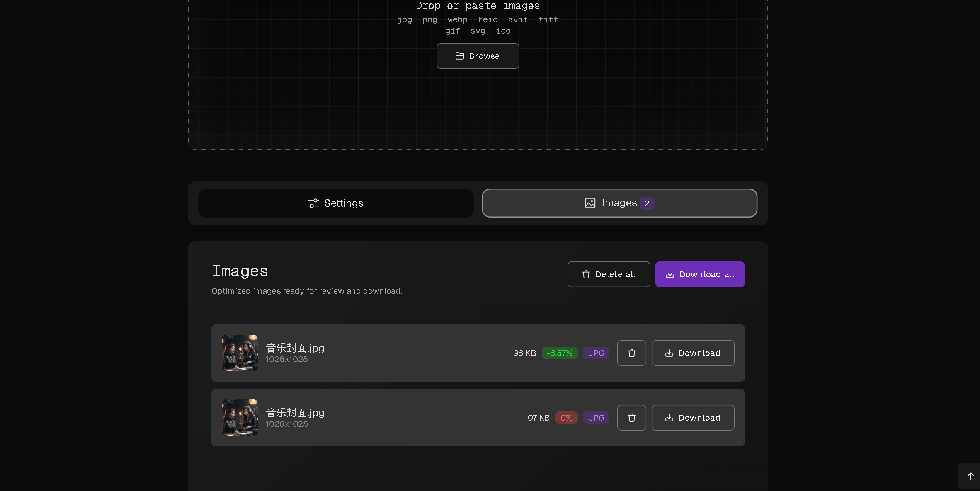The height and width of the screenshot is (491, 980).
Task: Open thumbnail of second 音乐封面.jpg
Action: point(240,418)
